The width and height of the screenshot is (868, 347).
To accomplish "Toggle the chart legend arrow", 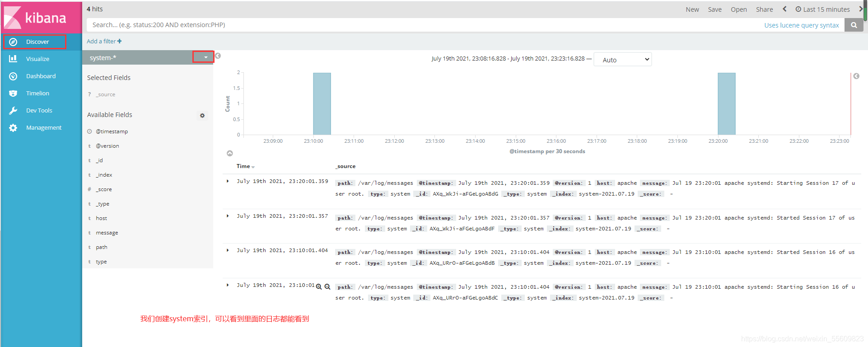I will coord(856,76).
